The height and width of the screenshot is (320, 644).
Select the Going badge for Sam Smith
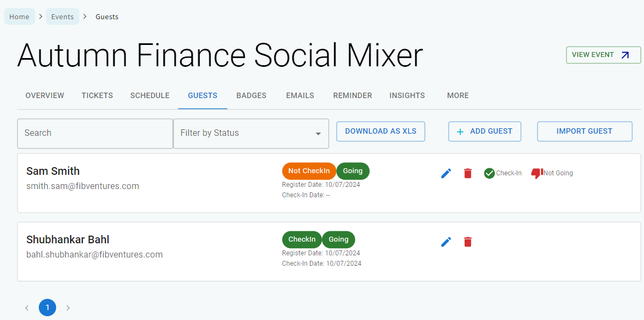353,170
